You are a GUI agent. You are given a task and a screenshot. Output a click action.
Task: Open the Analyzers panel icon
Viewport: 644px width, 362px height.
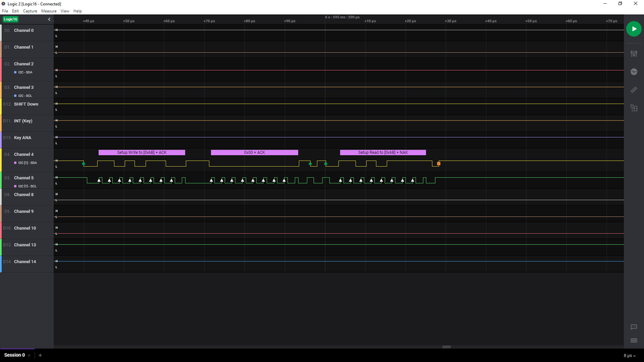(634, 72)
